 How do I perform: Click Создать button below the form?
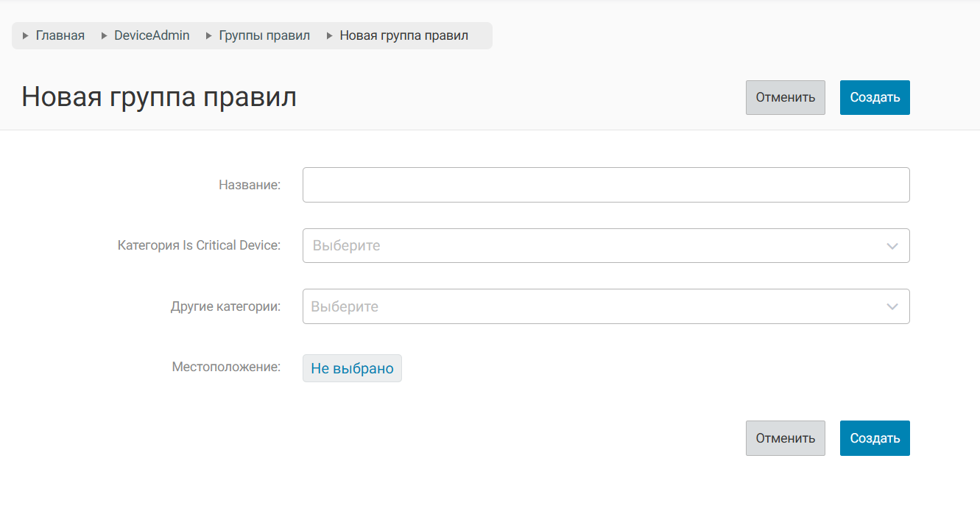click(875, 438)
